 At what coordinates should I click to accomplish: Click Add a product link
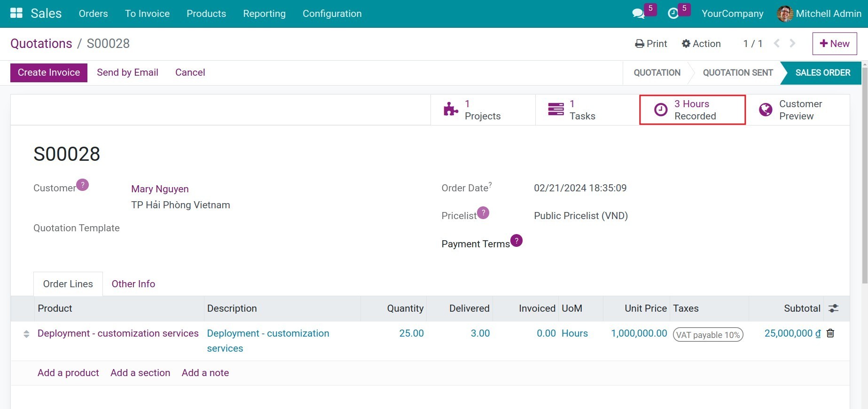68,373
